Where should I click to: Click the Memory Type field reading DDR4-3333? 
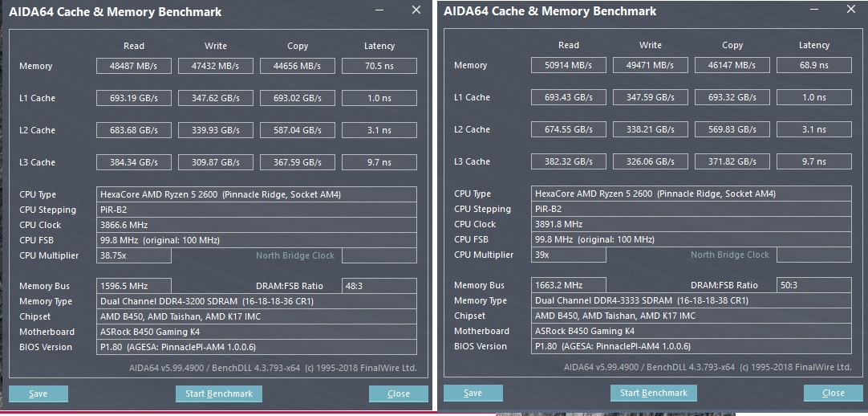click(692, 300)
